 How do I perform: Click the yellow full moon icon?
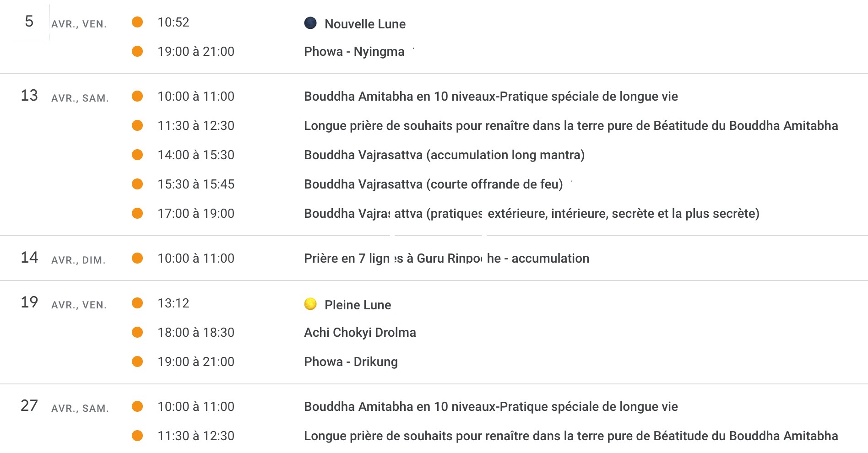(310, 304)
